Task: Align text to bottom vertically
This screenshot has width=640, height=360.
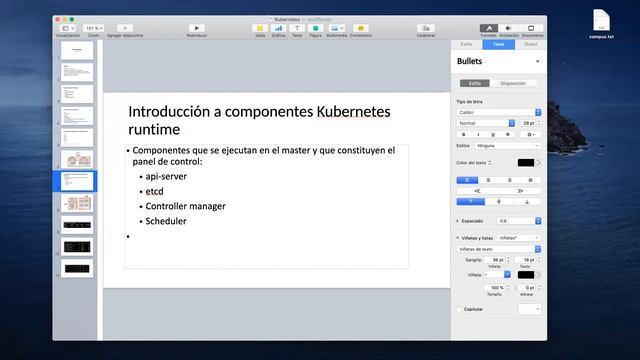Action: click(x=527, y=202)
